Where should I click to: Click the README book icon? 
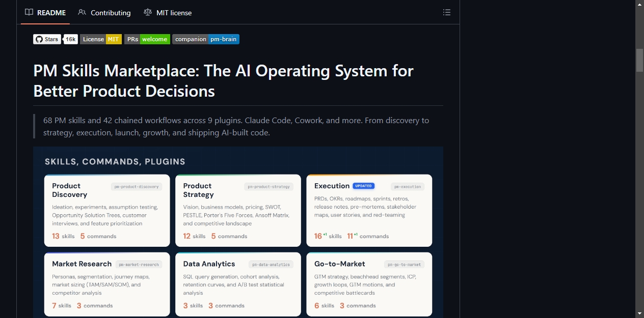click(x=29, y=12)
